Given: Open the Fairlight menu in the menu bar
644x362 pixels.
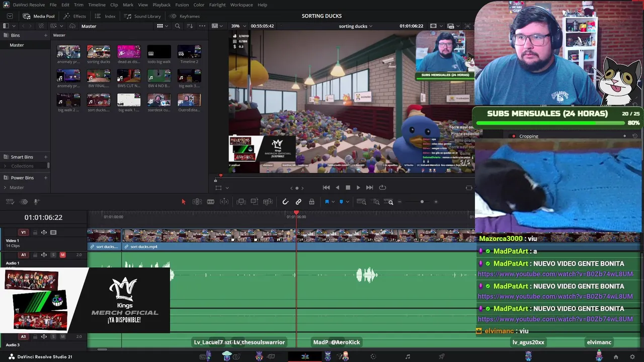Looking at the screenshot, I should [x=217, y=5].
